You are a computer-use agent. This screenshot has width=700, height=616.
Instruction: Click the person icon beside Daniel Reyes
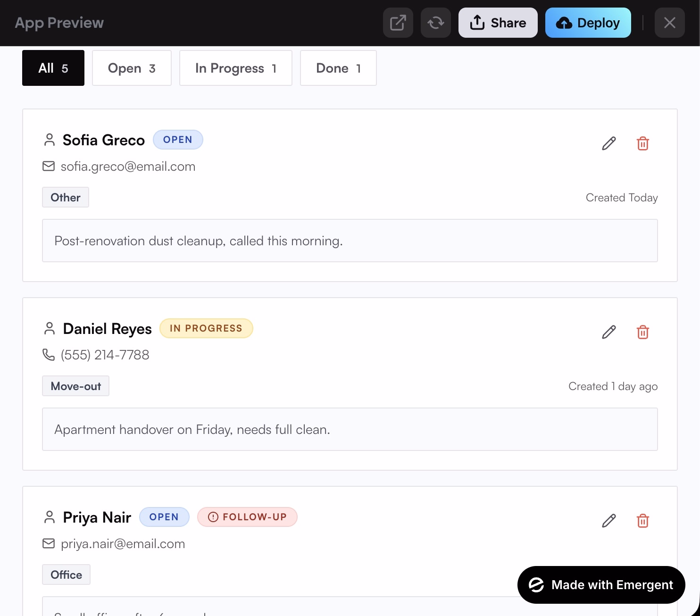(x=49, y=328)
